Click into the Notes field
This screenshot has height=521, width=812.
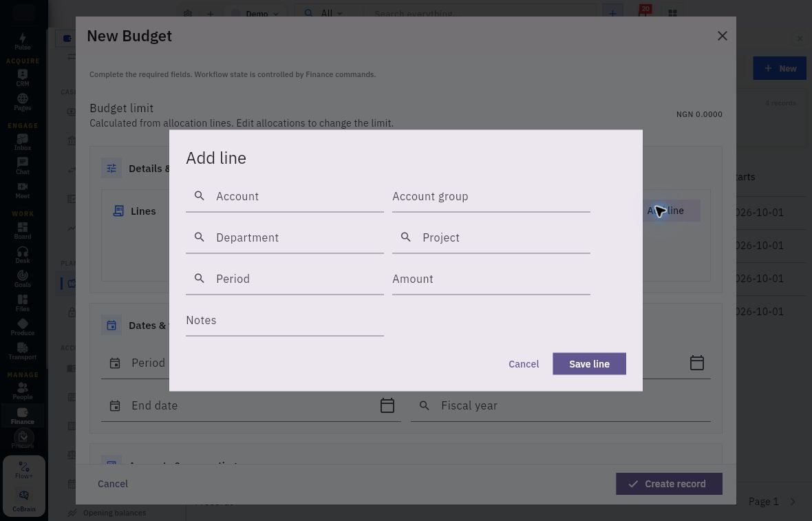click(285, 321)
